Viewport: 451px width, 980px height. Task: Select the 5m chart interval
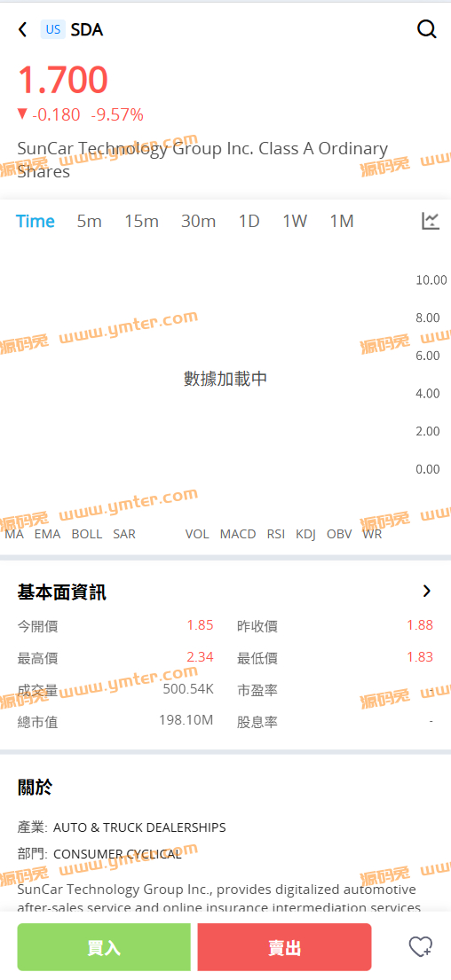(x=90, y=221)
